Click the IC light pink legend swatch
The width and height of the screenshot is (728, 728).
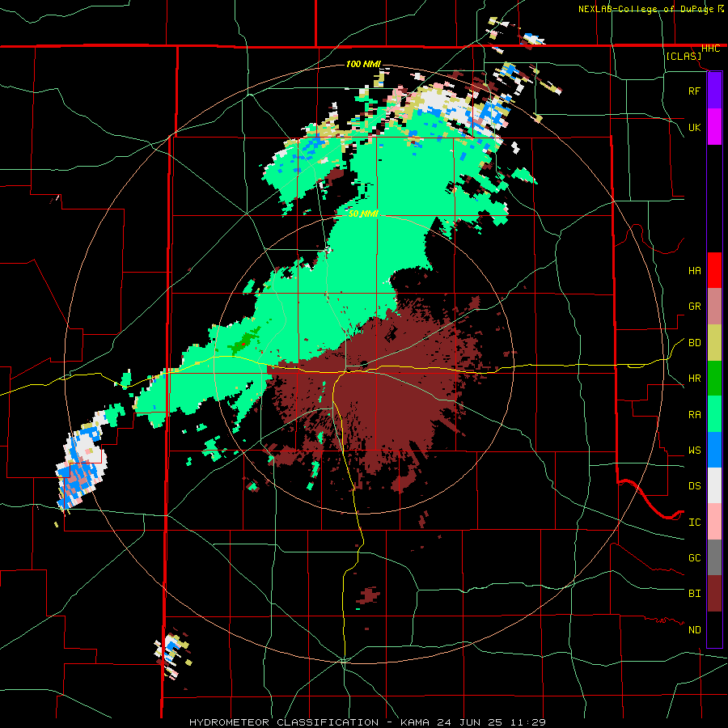point(714,522)
